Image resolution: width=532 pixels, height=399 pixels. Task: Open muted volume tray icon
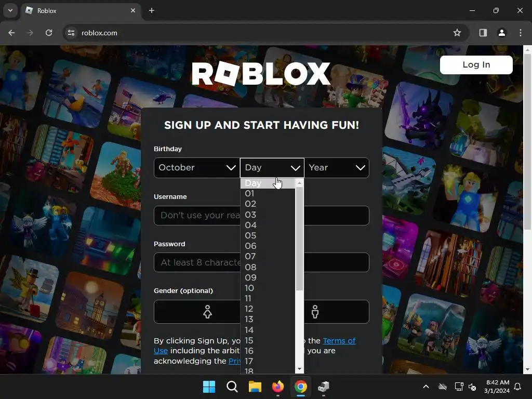472,387
